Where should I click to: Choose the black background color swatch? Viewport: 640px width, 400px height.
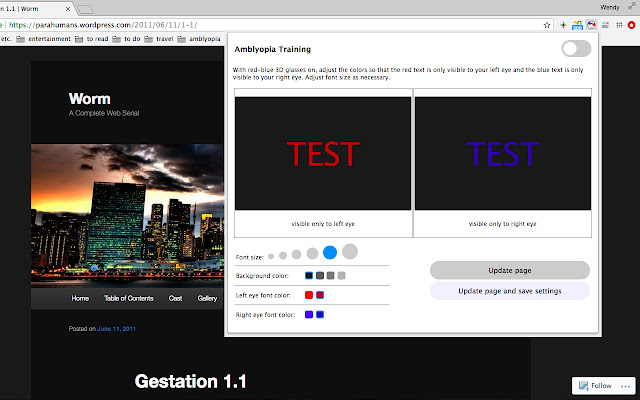[309, 276]
